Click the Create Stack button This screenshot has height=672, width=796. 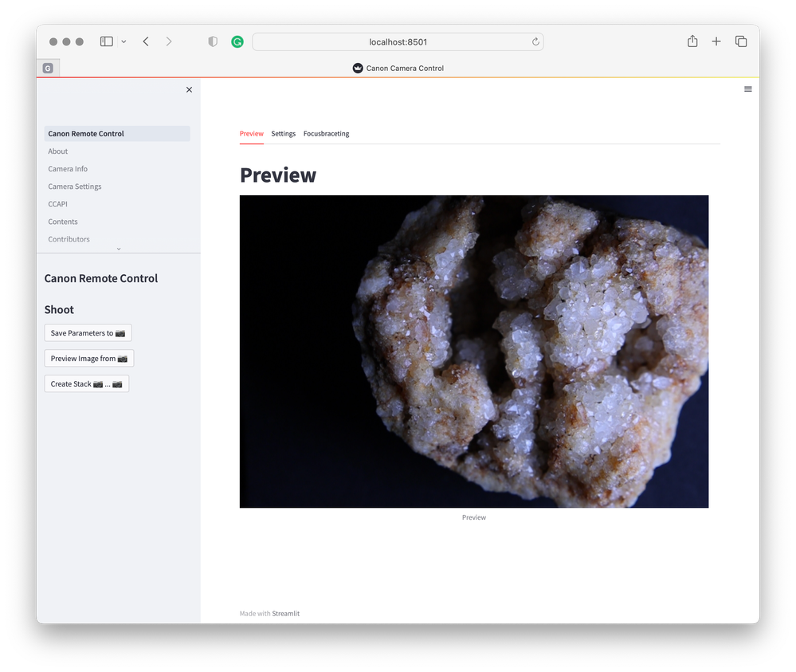[86, 384]
